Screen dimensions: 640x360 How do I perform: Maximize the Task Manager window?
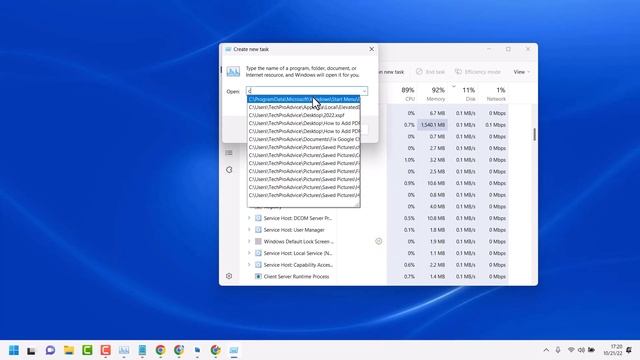pos(508,49)
